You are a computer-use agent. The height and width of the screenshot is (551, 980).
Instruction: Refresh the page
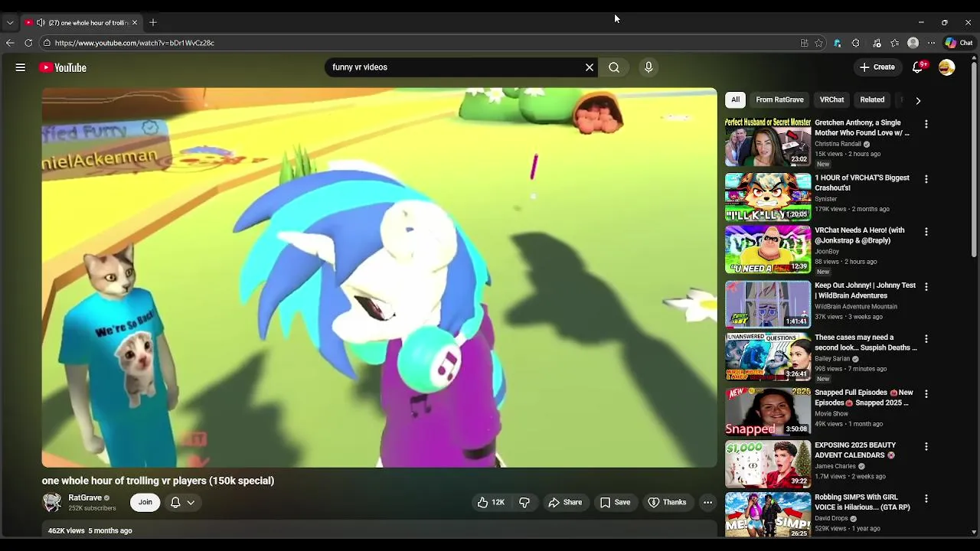point(28,43)
